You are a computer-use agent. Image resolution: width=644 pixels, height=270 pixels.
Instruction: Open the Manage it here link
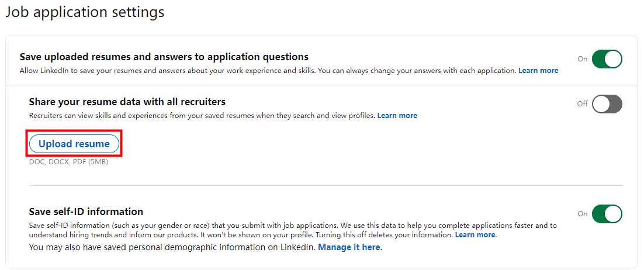(349, 247)
